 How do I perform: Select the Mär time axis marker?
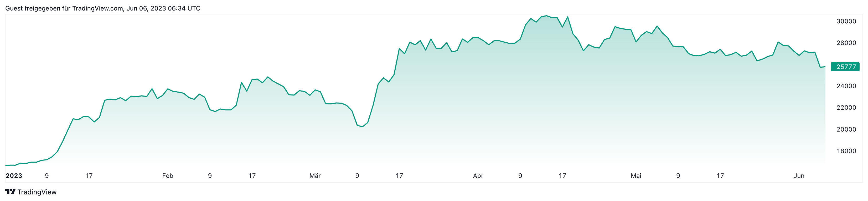pyautogui.click(x=315, y=176)
